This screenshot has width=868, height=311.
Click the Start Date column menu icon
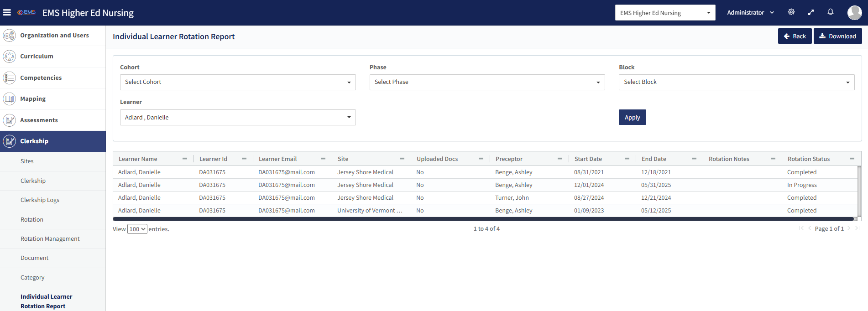[x=627, y=159]
